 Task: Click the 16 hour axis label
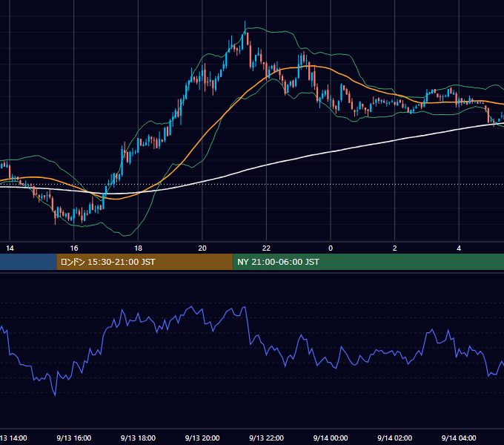74,248
